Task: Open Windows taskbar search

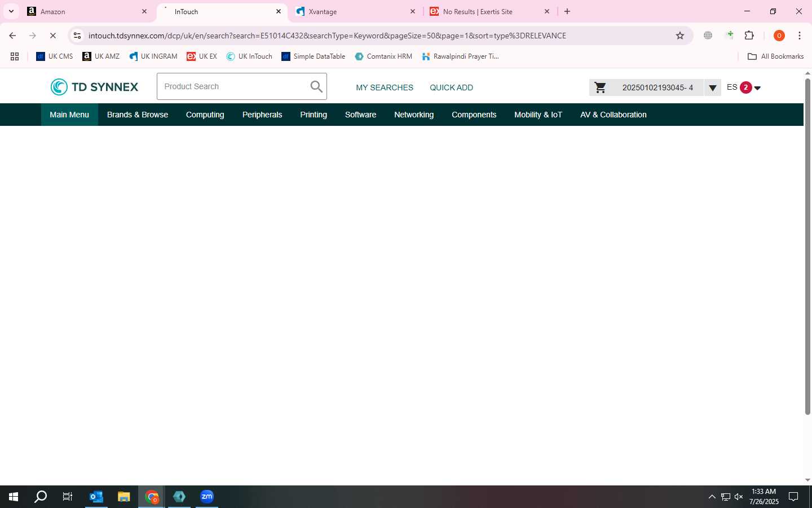Action: pyautogui.click(x=41, y=497)
